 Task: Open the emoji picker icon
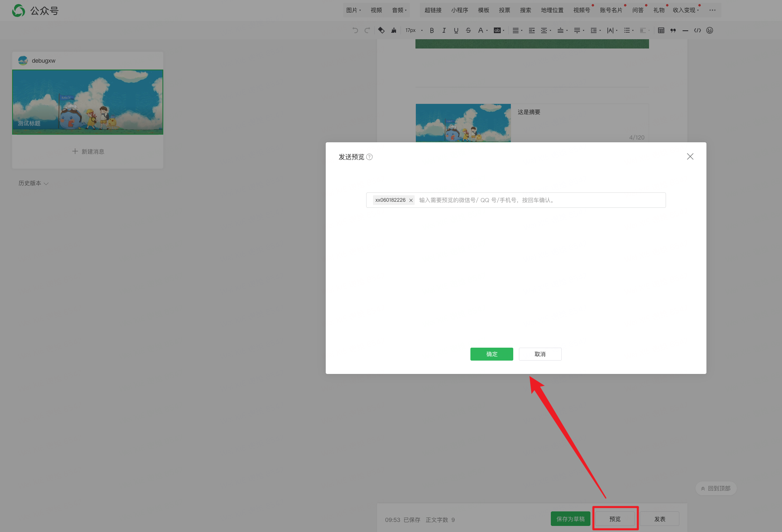709,30
